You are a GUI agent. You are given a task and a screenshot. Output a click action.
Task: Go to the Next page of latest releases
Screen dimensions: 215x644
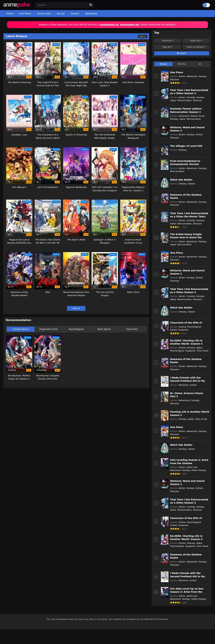(x=76, y=308)
